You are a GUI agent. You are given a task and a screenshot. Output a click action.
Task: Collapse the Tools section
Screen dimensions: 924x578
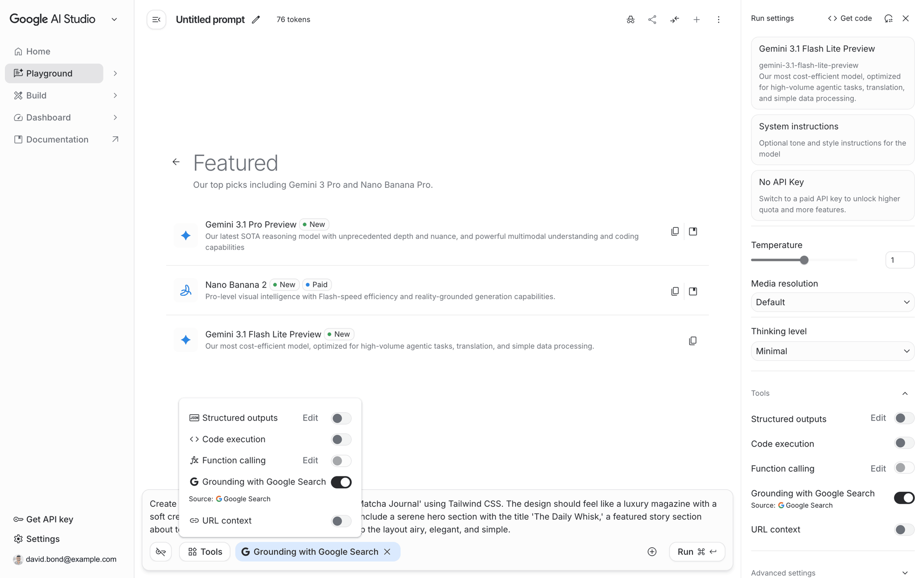pyautogui.click(x=905, y=394)
